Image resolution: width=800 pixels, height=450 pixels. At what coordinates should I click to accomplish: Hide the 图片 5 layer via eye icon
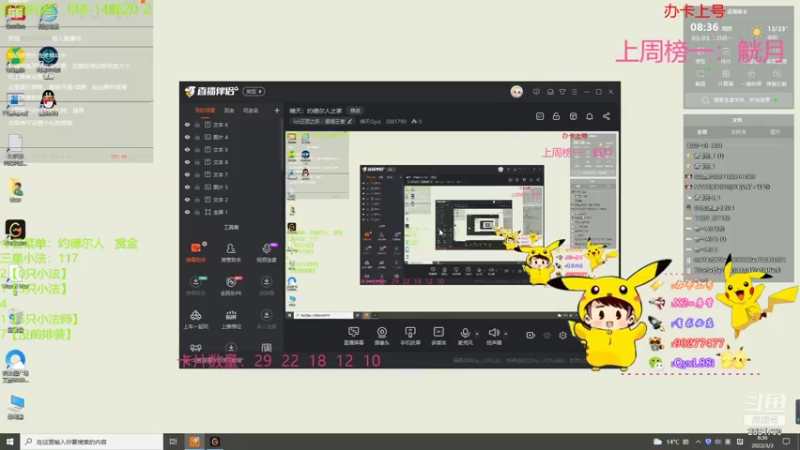tap(187, 187)
